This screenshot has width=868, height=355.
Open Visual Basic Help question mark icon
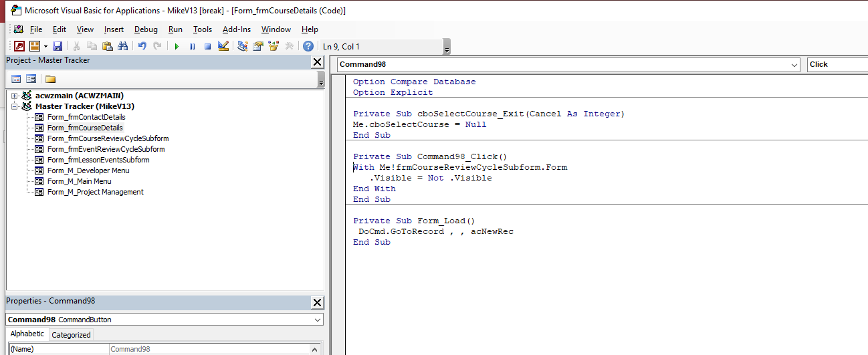(308, 46)
